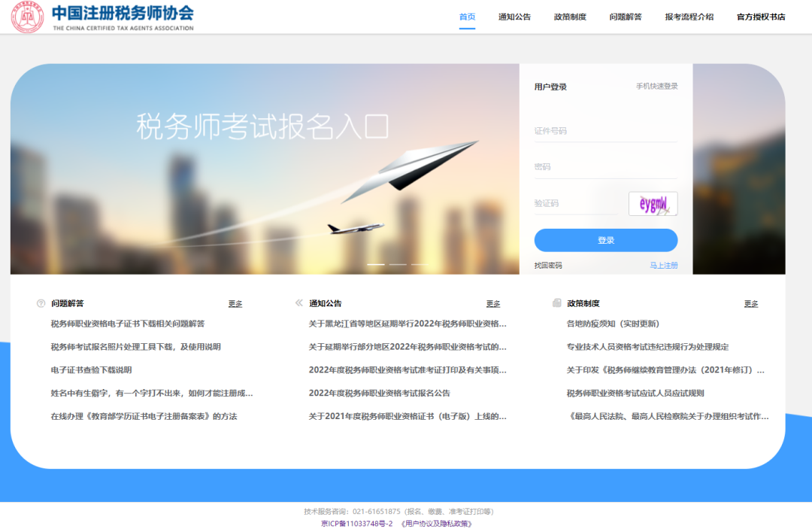Open the 官方授权书店 navigation item

click(x=762, y=15)
